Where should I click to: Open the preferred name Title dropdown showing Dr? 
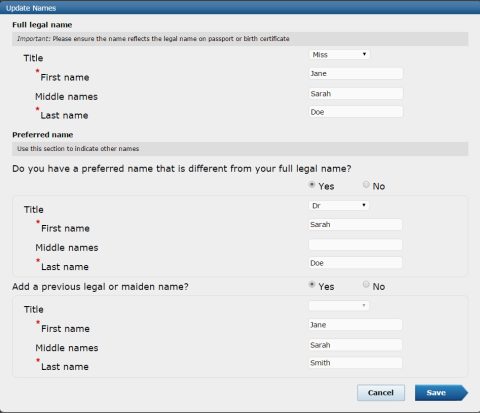pyautogui.click(x=339, y=205)
